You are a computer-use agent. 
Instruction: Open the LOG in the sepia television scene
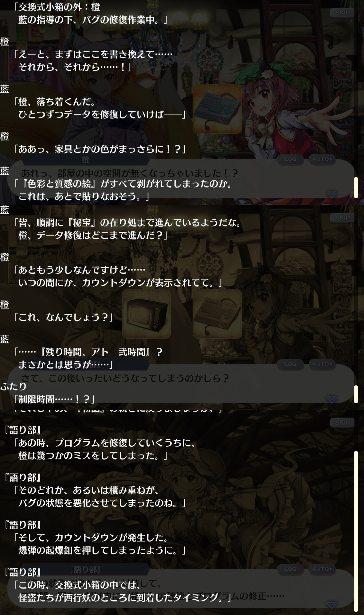(x=290, y=364)
